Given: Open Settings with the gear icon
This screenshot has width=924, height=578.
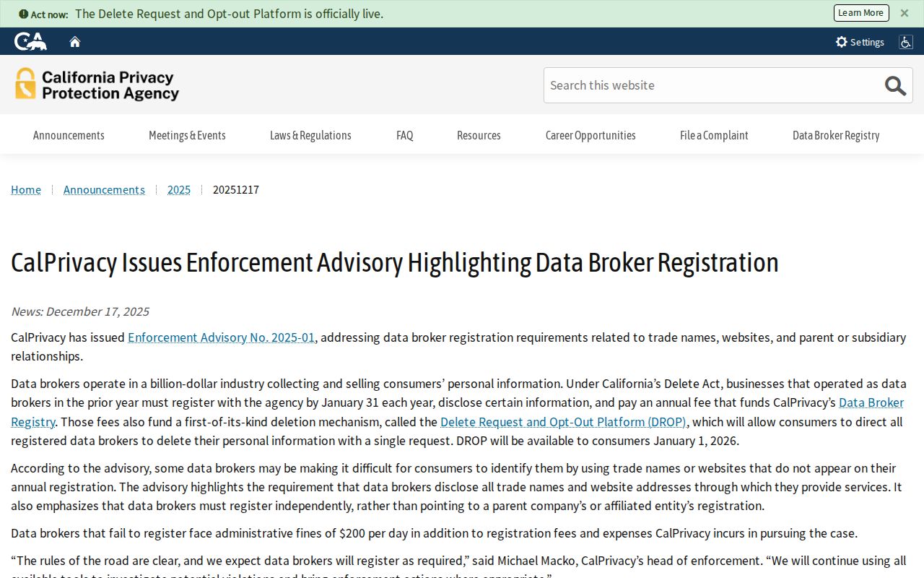Looking at the screenshot, I should 860,42.
